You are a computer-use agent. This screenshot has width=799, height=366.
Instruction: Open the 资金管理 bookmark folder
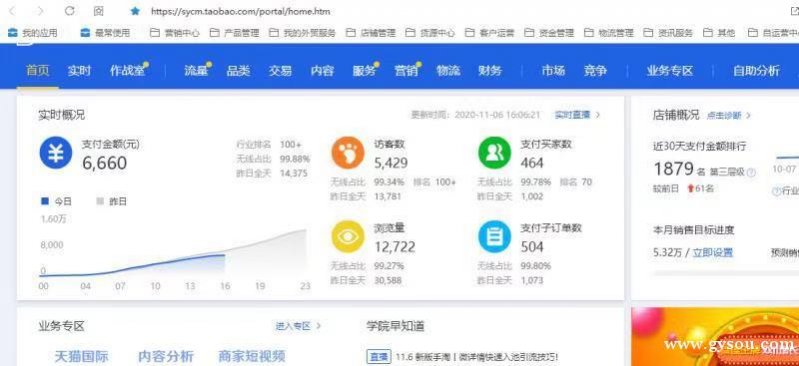pyautogui.click(x=549, y=33)
